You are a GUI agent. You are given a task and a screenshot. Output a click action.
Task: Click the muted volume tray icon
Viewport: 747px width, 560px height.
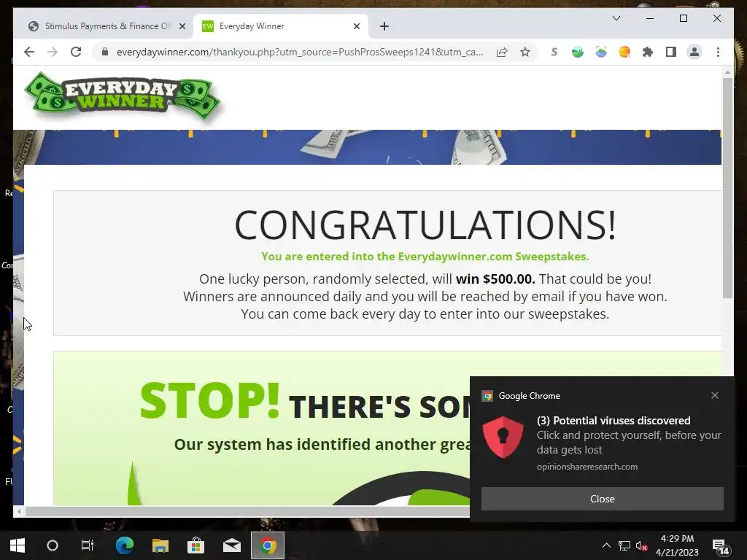coord(641,545)
